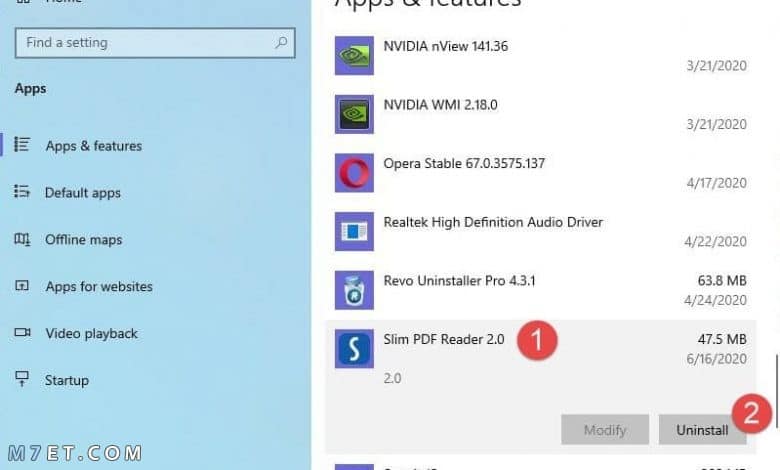The width and height of the screenshot is (780, 470).
Task: Open Apps for websites settings
Action: pos(99,286)
